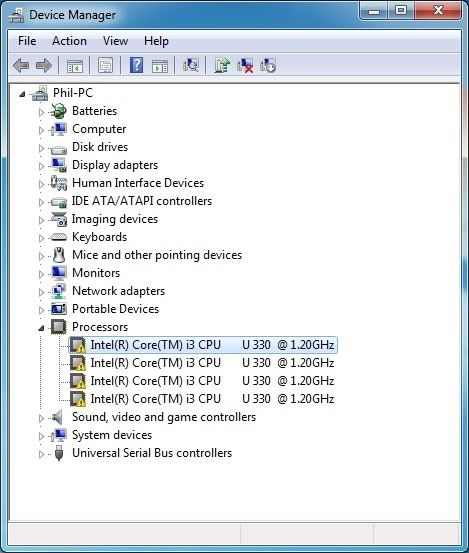This screenshot has height=553, width=469.
Task: Maximize the Device Manager window
Action: (x=401, y=10)
